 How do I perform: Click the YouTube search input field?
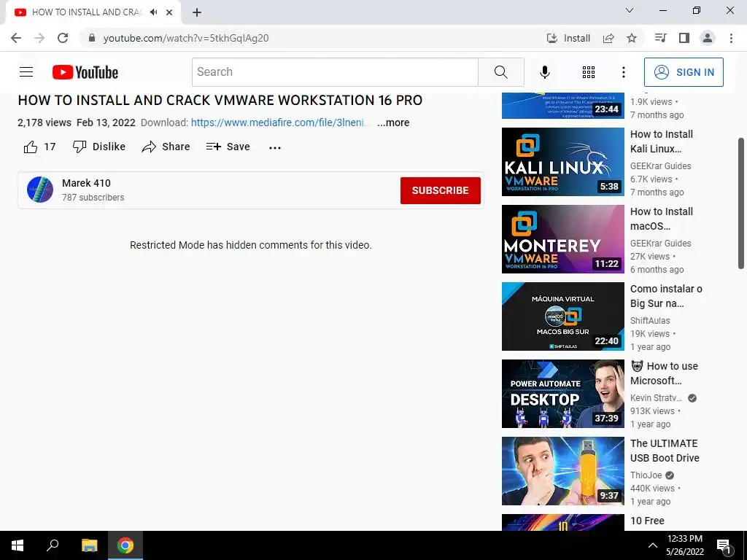tap(335, 72)
